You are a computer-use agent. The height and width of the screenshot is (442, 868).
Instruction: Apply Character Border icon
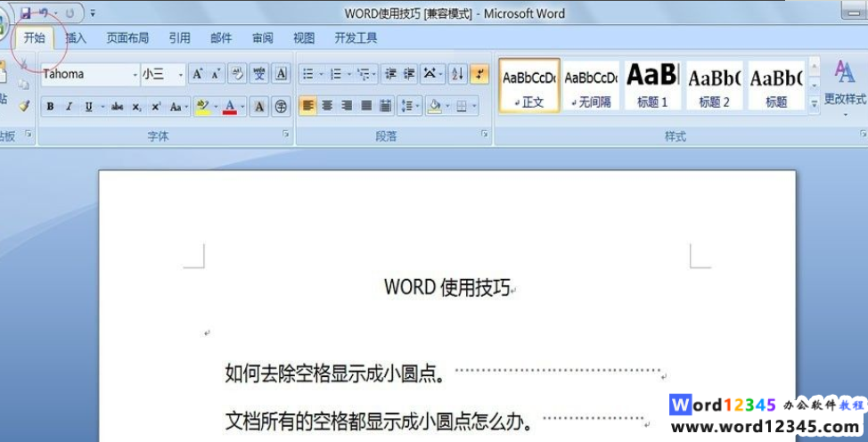click(x=282, y=74)
